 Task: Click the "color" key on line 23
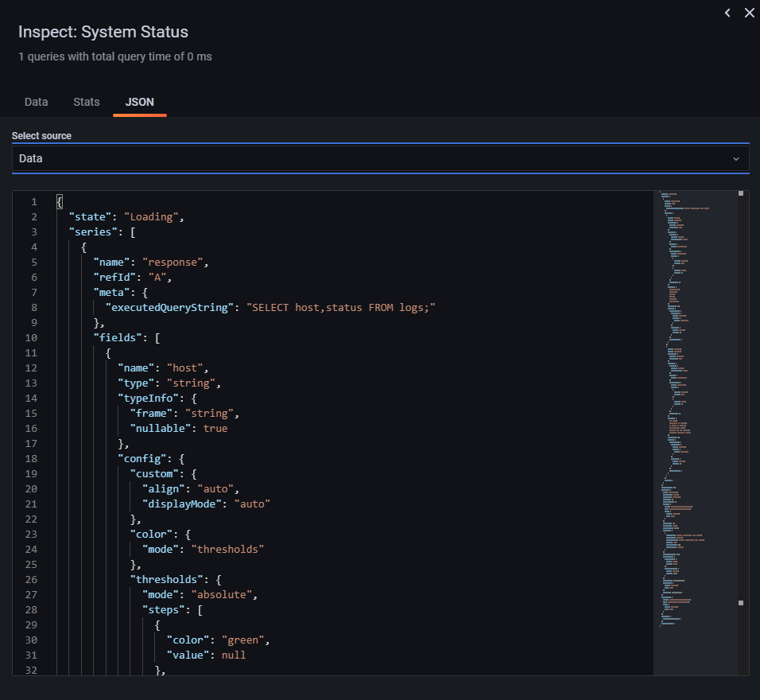151,534
